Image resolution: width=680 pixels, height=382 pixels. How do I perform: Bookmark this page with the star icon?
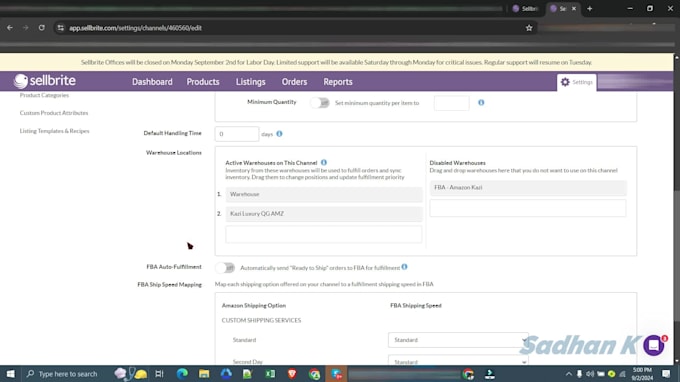click(x=529, y=28)
